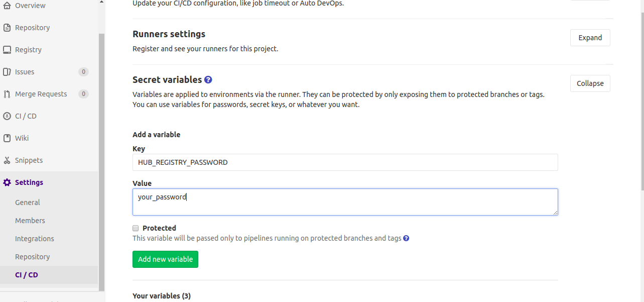Open the General settings submenu item
The image size is (644, 302).
click(28, 203)
